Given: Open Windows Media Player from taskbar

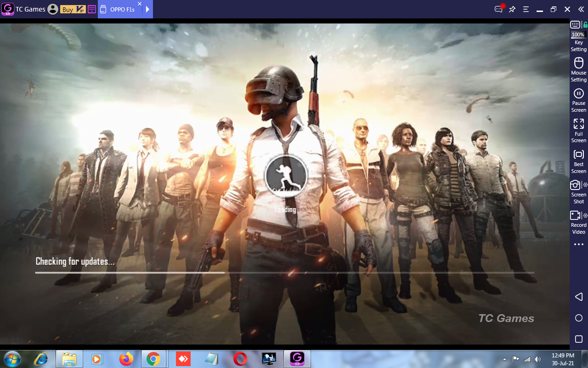Looking at the screenshot, I should click(97, 359).
